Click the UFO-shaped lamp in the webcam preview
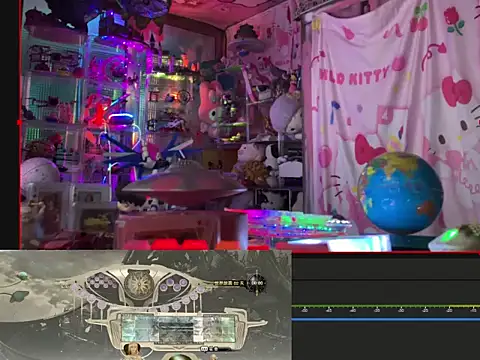The height and width of the screenshot is (360, 480). pyautogui.click(x=184, y=187)
